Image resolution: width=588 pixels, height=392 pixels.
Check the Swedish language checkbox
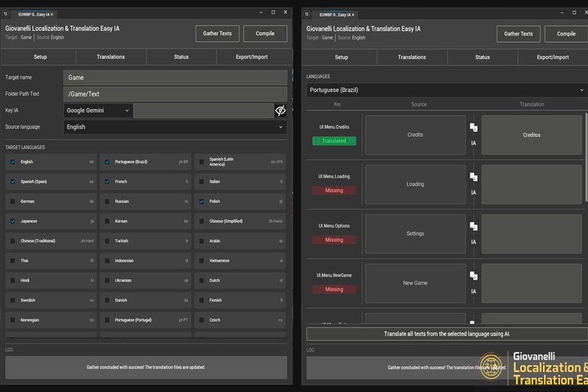click(12, 301)
